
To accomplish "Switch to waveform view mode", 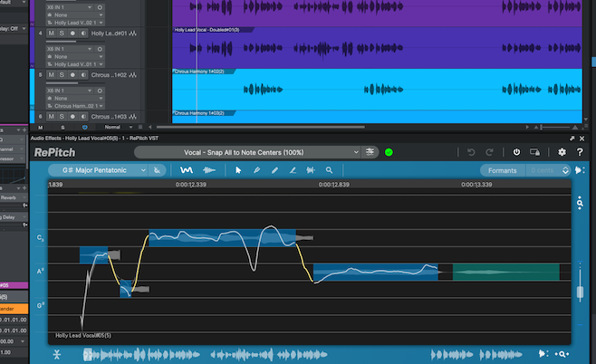I will point(209,170).
